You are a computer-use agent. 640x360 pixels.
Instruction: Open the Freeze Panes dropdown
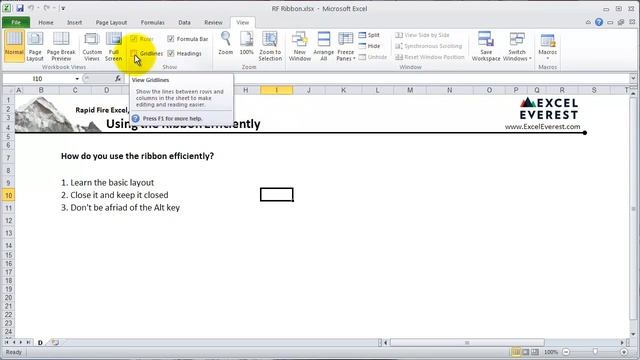345,46
